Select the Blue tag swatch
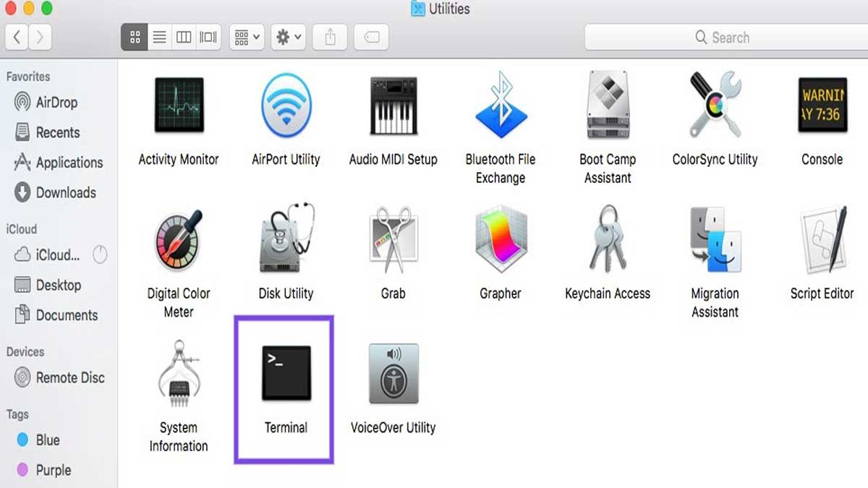The width and height of the screenshot is (868, 488). coord(22,440)
